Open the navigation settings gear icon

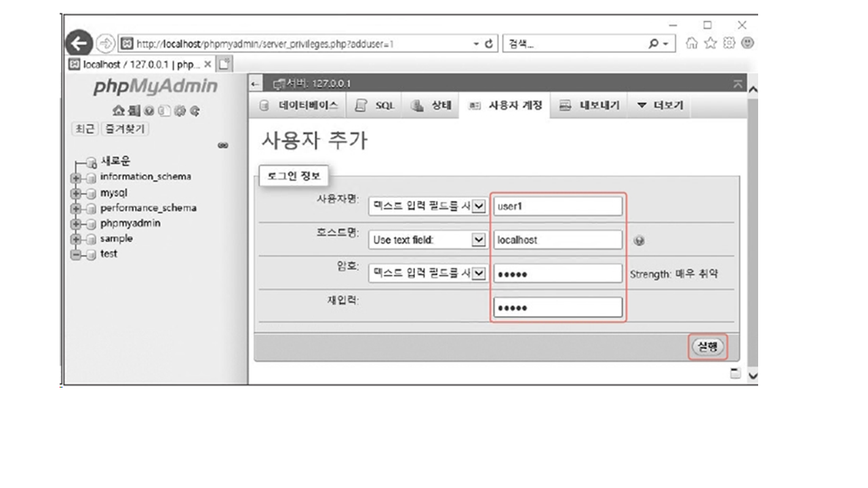click(x=180, y=111)
